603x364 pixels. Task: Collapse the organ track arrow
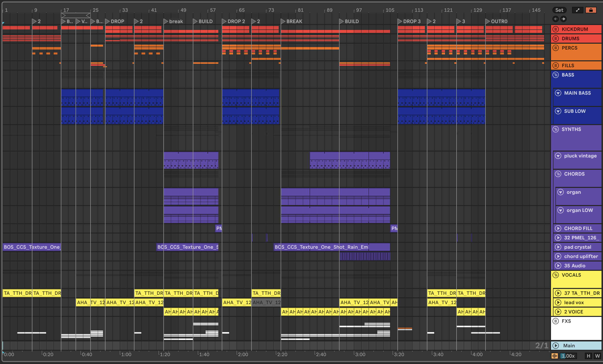(561, 192)
